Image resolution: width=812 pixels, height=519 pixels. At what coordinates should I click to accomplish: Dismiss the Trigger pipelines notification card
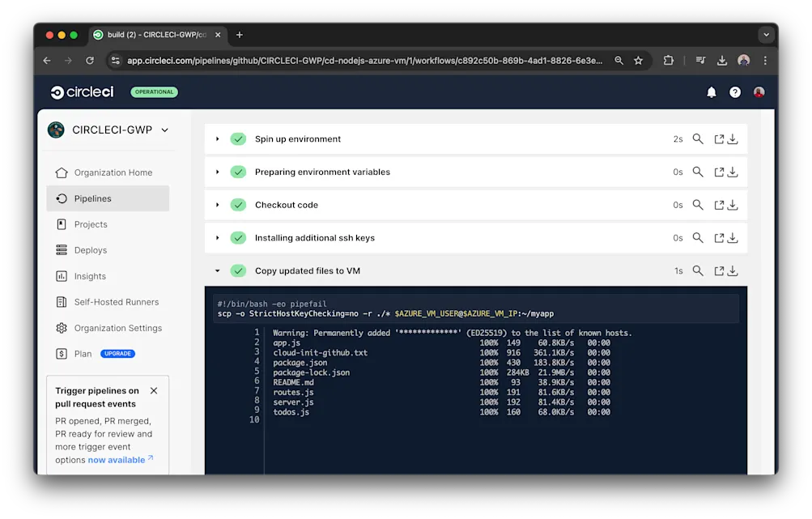[153, 390]
